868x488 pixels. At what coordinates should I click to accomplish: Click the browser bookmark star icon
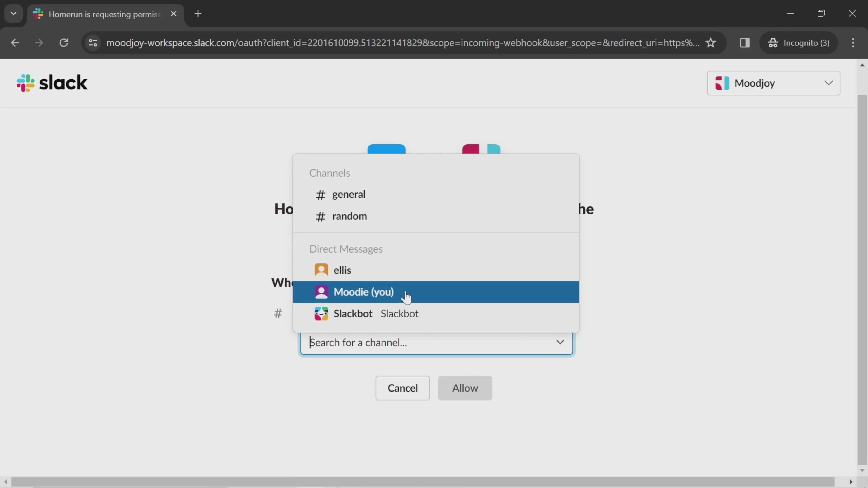coord(711,42)
